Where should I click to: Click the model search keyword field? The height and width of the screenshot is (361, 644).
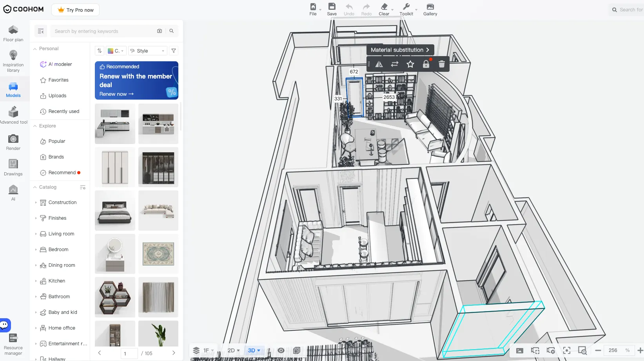[x=103, y=31]
